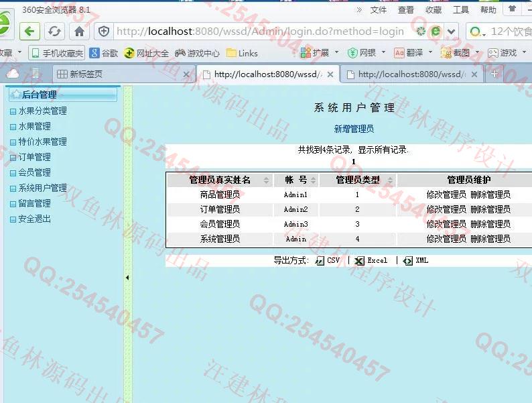Open the 文件 menu
Image resolution: width=532 pixels, height=403 pixels.
[x=379, y=10]
